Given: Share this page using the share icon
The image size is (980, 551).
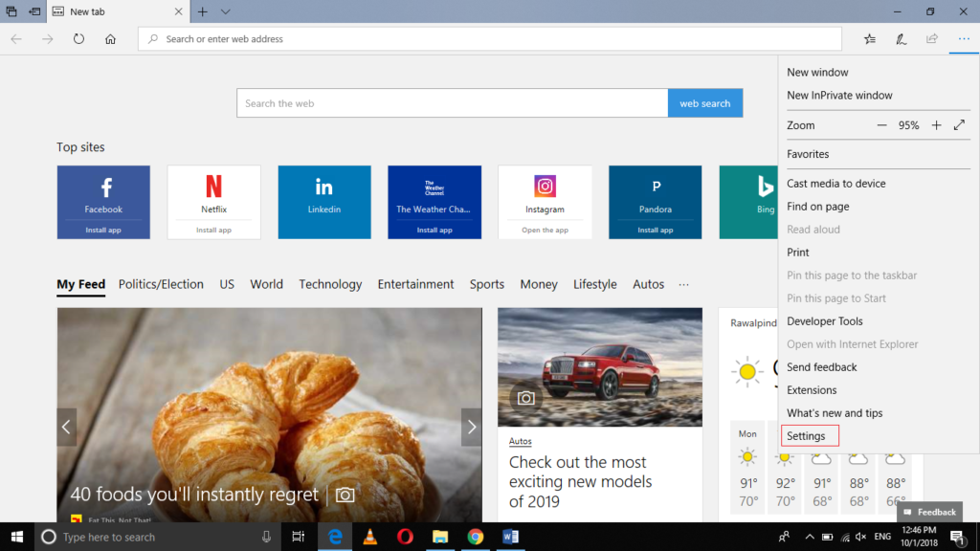Looking at the screenshot, I should [x=930, y=38].
